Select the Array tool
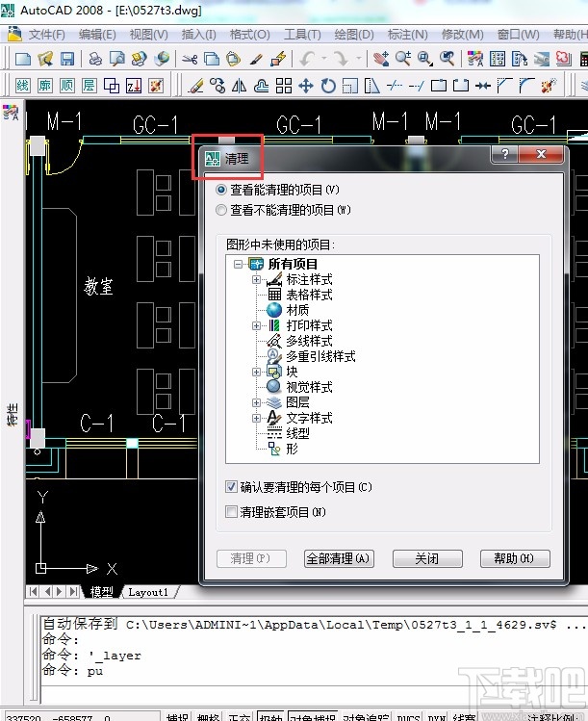The image size is (588, 721). click(284, 86)
